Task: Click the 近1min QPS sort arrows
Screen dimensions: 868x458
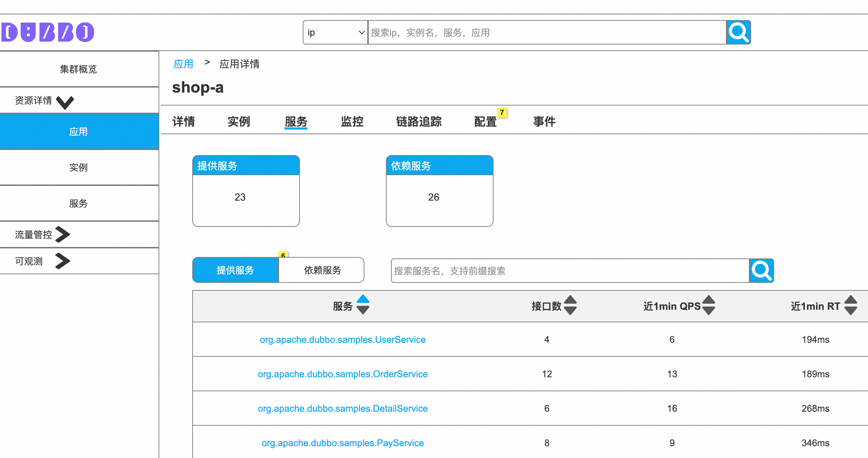Action: click(x=708, y=305)
